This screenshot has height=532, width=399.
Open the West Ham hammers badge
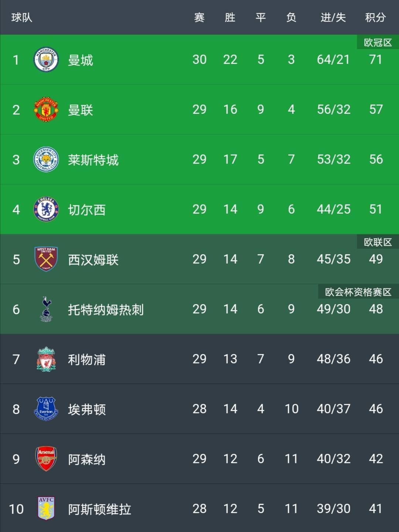[46, 259]
